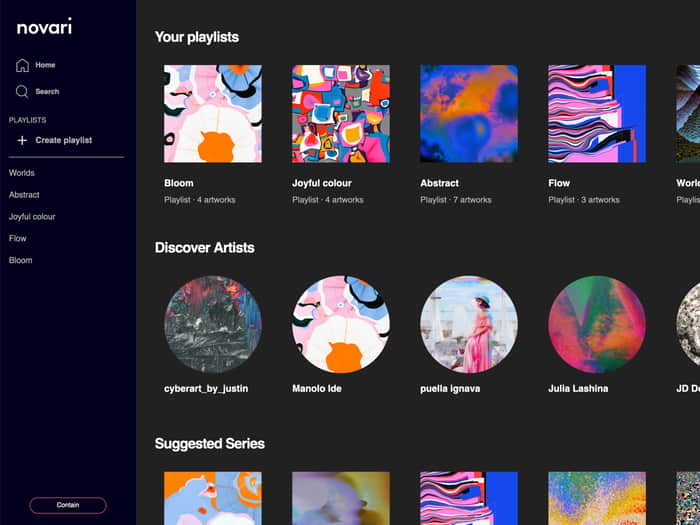This screenshot has width=700, height=525.
Task: Click the Bloom playlist card title
Action: point(179,183)
